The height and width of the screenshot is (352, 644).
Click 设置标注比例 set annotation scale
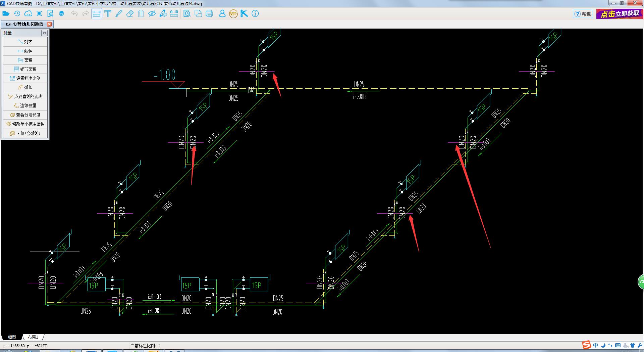[25, 78]
